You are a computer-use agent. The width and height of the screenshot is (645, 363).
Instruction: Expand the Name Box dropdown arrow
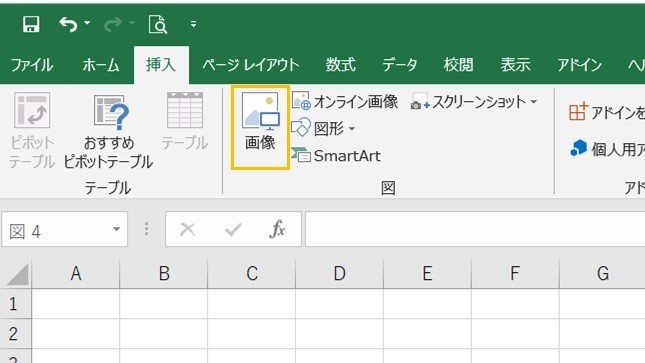click(116, 229)
